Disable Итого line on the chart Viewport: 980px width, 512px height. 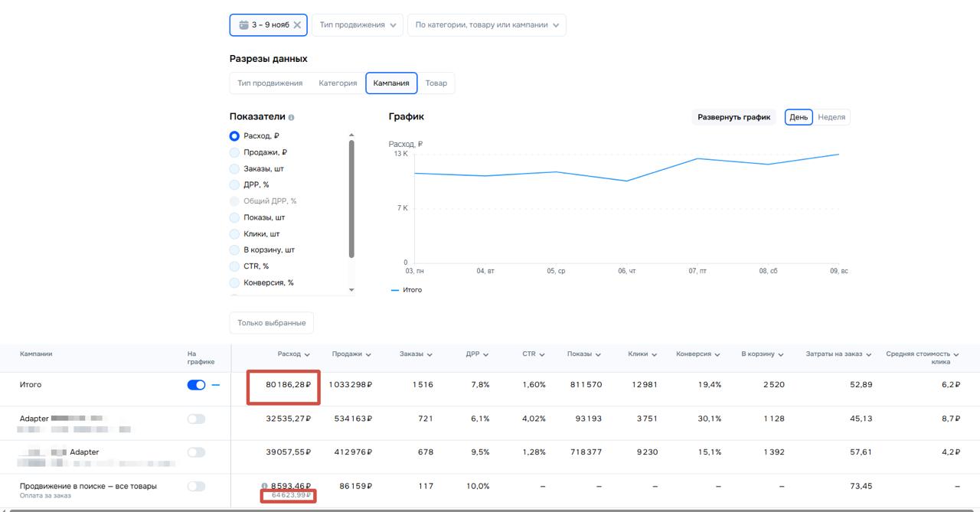click(x=196, y=385)
